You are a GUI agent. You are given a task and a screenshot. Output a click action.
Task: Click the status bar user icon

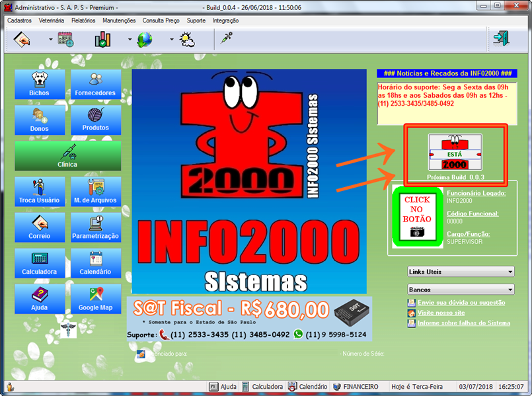[10, 387]
